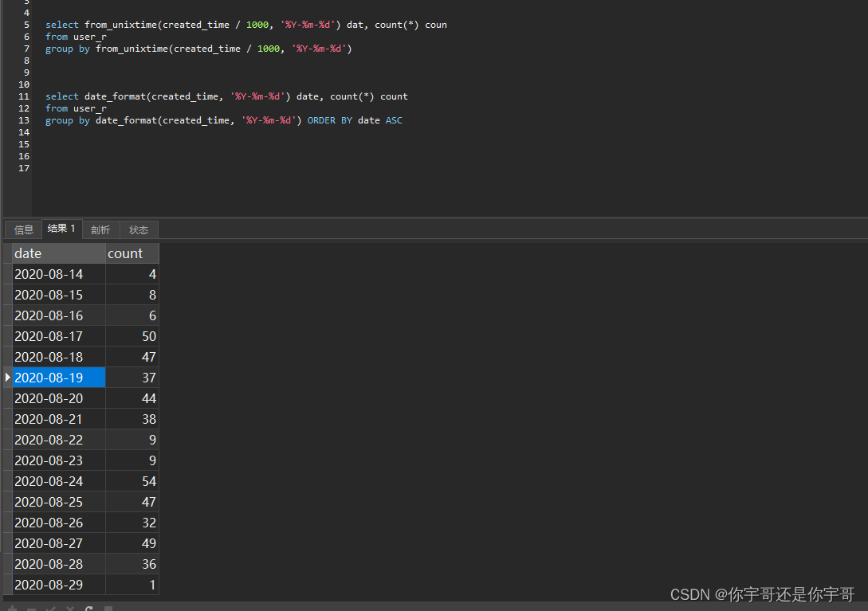The height and width of the screenshot is (611, 868).
Task: Select the 2020-08-26 date cell
Action: pos(59,523)
